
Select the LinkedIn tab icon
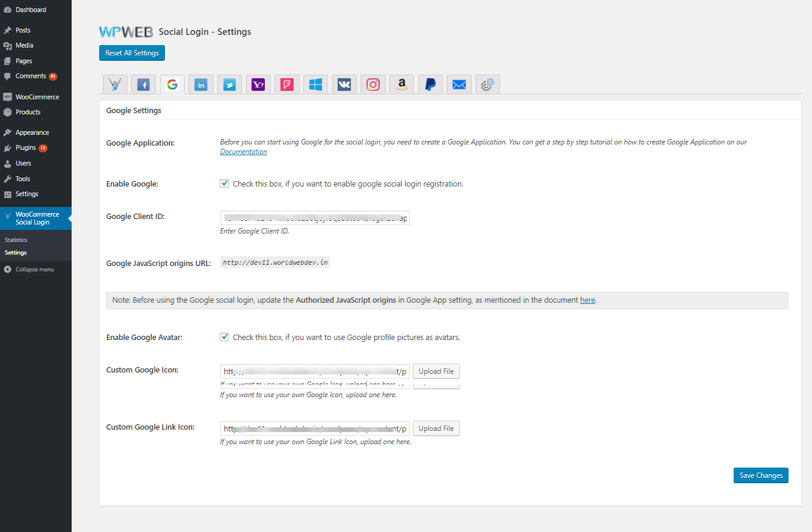[201, 85]
